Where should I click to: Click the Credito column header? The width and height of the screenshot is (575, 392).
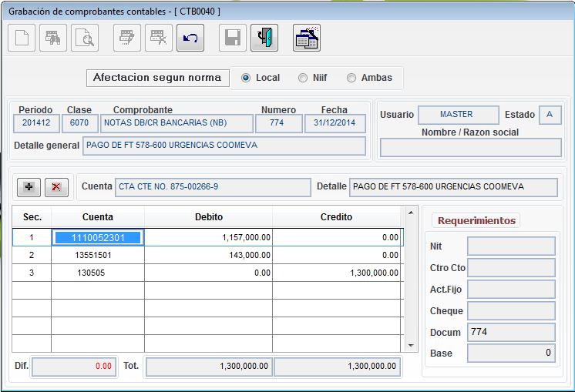[336, 217]
